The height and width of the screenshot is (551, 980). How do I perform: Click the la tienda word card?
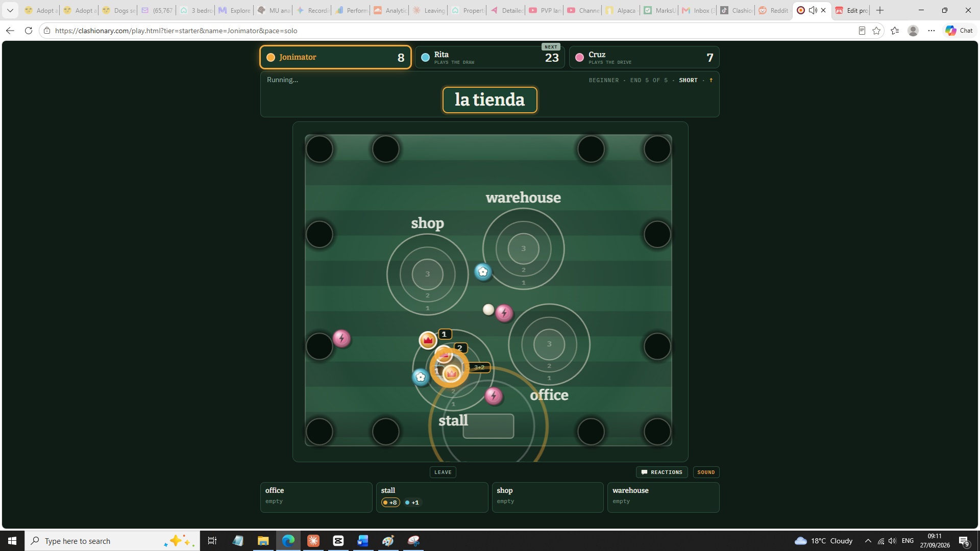point(489,100)
